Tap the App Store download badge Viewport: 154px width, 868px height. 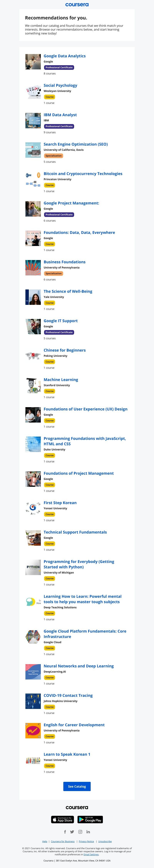tap(62, 820)
